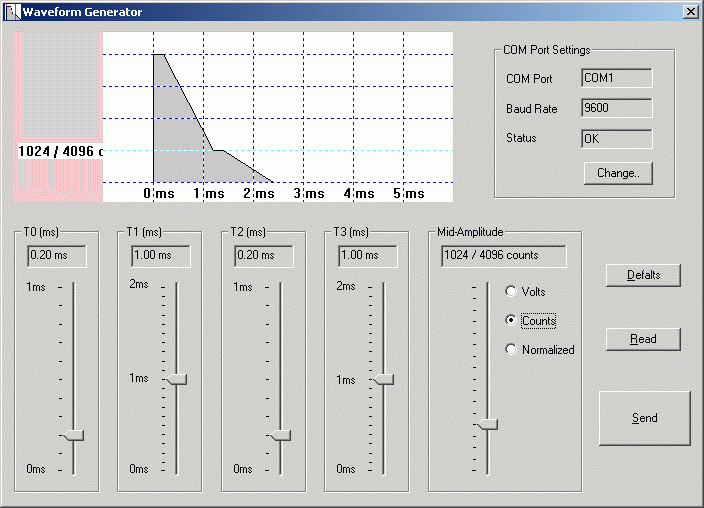Screen dimensions: 704x508
Task: Close the Waveform Generator window
Action: point(691,12)
